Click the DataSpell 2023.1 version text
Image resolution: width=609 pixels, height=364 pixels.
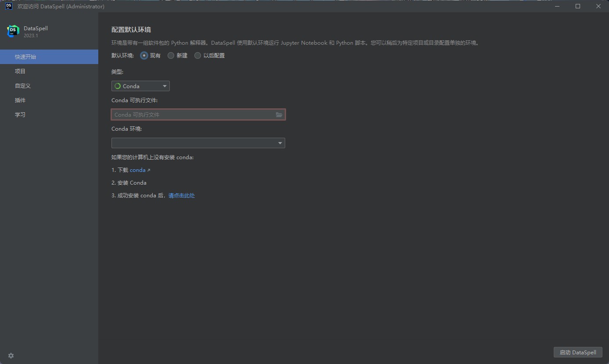coord(31,36)
